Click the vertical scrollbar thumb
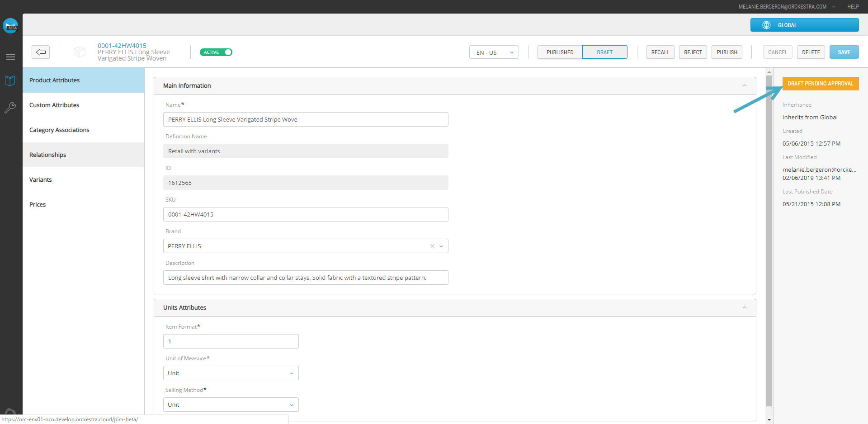868x424 pixels. coord(769,240)
